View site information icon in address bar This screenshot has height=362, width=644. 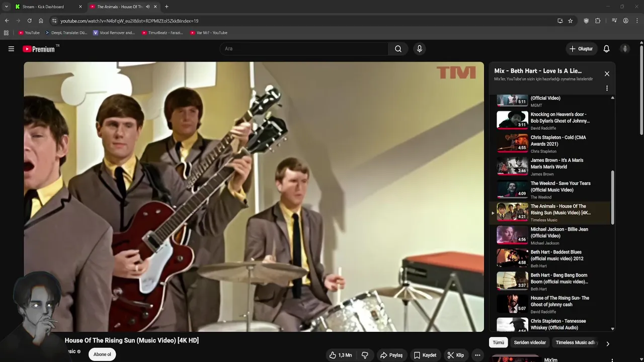click(x=54, y=21)
